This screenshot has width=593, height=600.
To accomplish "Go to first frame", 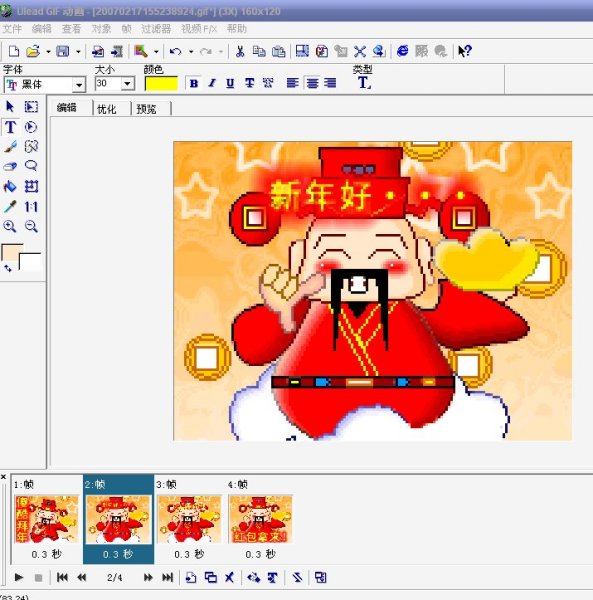I will [x=62, y=577].
